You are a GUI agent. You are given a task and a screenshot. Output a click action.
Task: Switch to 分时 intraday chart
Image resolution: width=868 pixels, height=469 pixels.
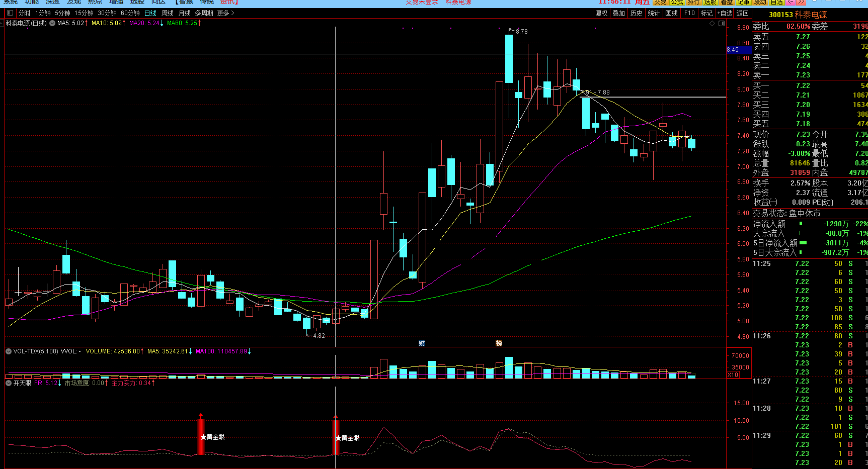[x=24, y=13]
